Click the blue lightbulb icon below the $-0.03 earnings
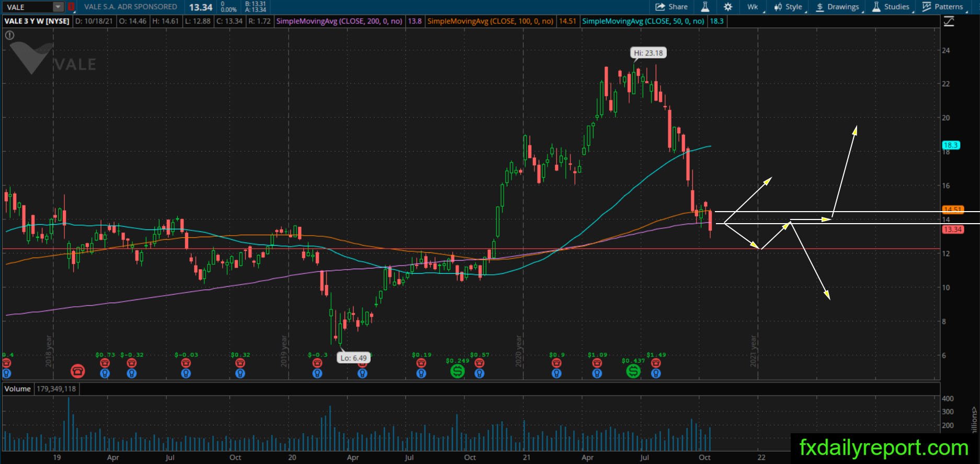This screenshot has height=464, width=980. point(186,374)
